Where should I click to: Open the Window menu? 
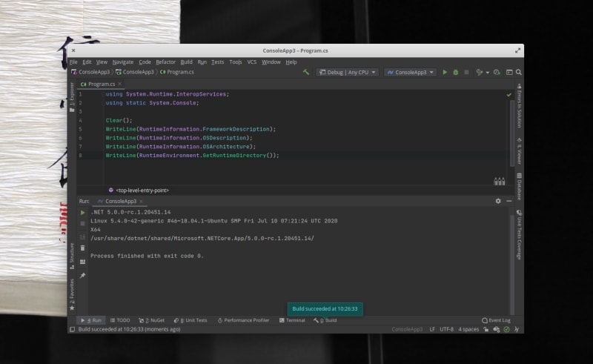pyautogui.click(x=271, y=62)
